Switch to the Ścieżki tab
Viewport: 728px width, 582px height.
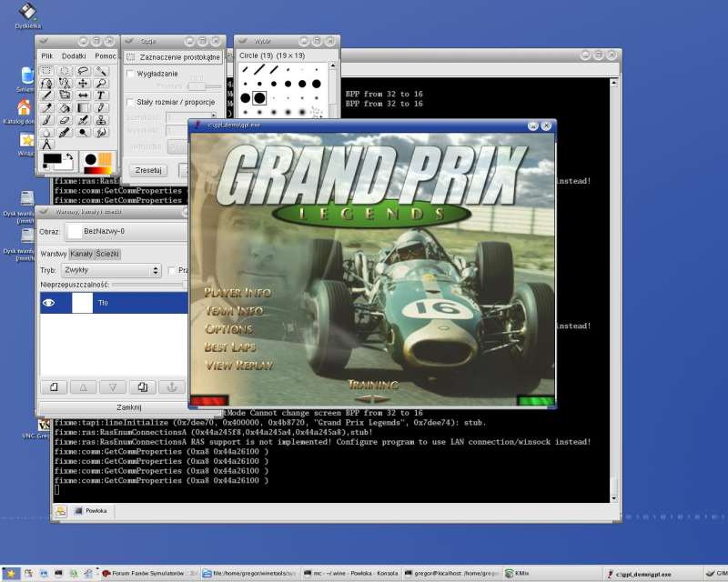click(107, 254)
